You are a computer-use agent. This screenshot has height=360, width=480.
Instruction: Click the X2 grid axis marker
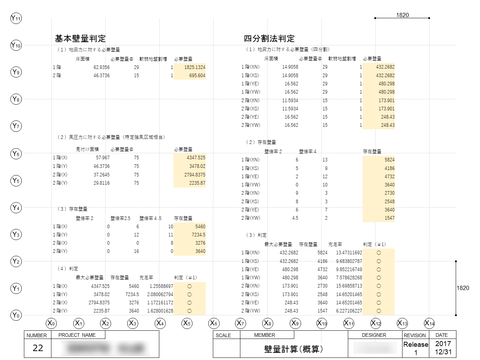point(105,323)
